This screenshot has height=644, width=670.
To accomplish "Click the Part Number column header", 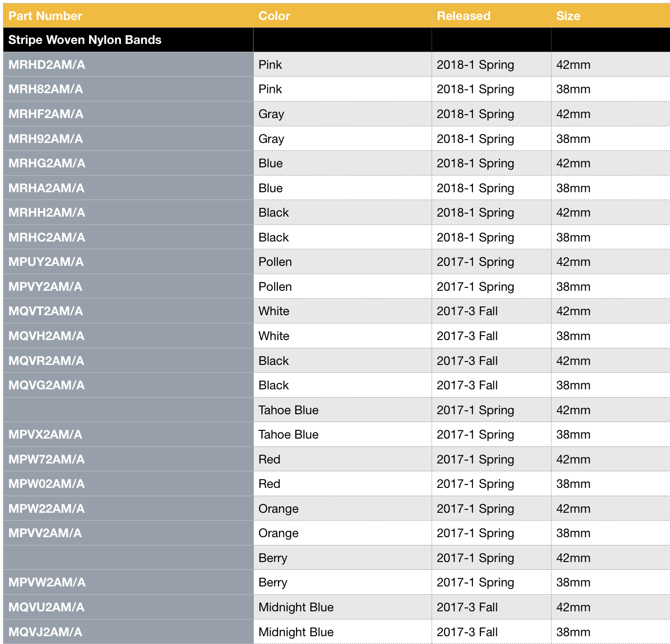I will tap(45, 16).
